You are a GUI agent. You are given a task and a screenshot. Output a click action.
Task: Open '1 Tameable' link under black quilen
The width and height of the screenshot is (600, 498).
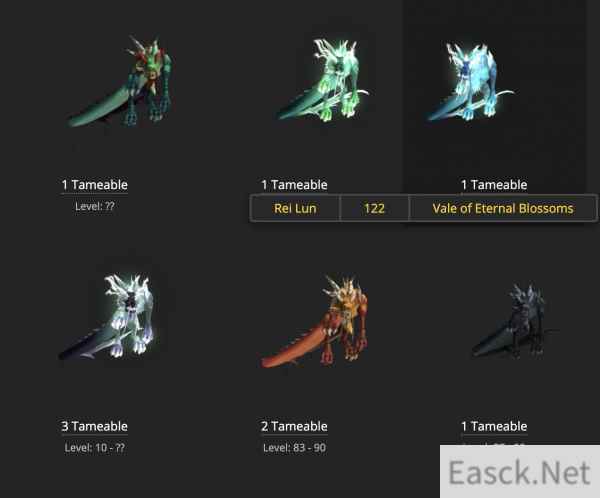click(x=494, y=426)
